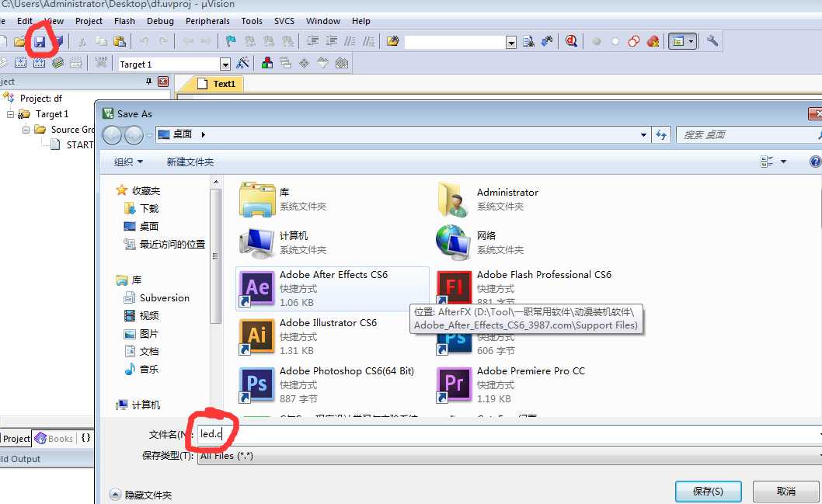The height and width of the screenshot is (504, 822).
Task: Click the Rebuild all target files icon
Action: tap(40, 64)
